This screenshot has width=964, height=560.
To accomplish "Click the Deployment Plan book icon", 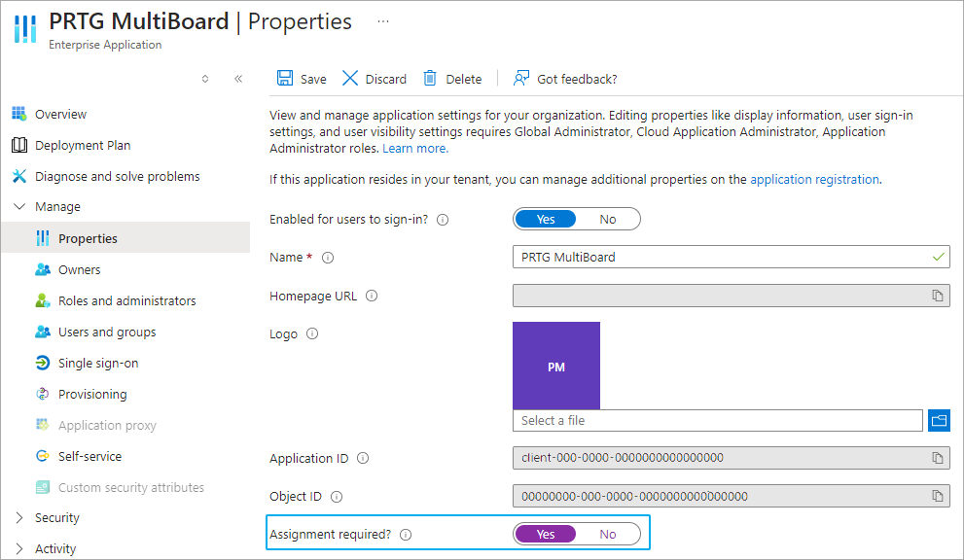I will coord(19,145).
